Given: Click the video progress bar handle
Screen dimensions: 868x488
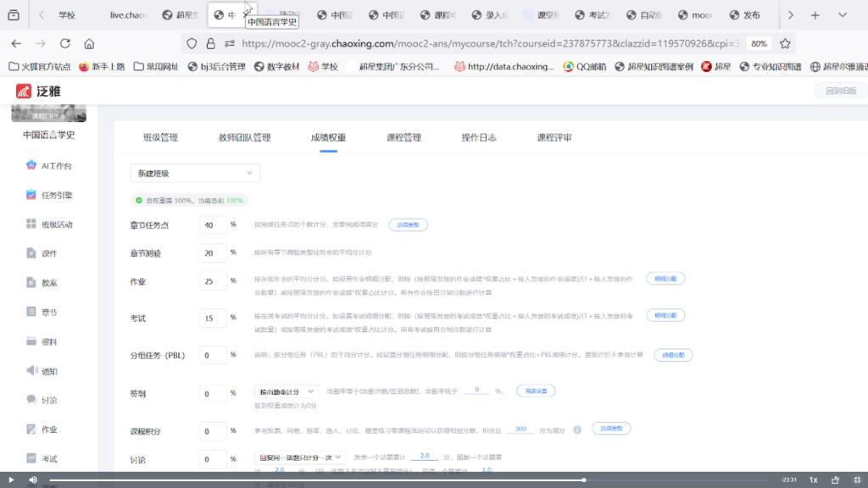Looking at the screenshot, I should tap(584, 480).
